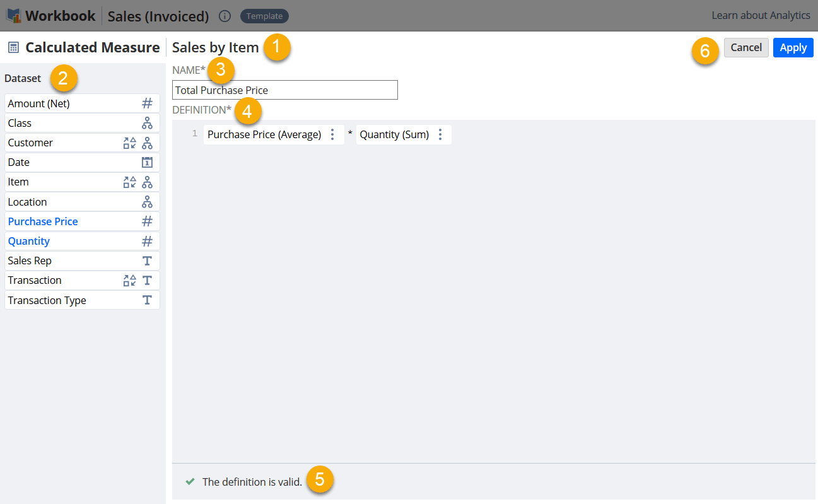Click the Template badge
818x504 pixels.
(264, 16)
